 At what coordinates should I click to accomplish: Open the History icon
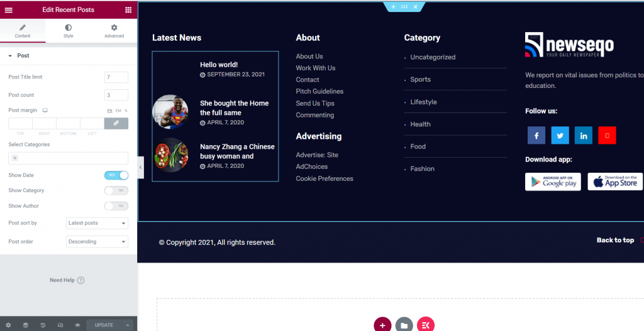click(x=43, y=325)
